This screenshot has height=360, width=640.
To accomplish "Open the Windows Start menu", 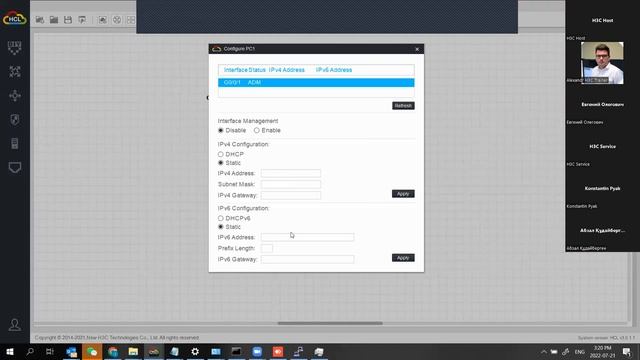I will (9, 352).
